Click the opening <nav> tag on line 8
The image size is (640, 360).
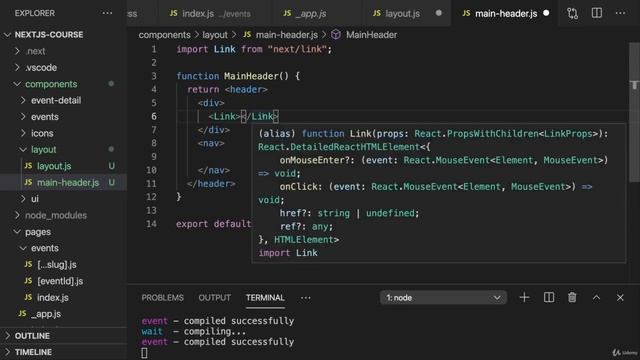pyautogui.click(x=211, y=143)
